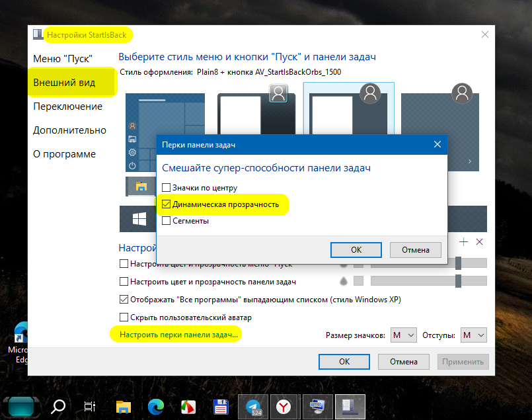Choose the second style thumbnail with square avatar

tap(256, 110)
